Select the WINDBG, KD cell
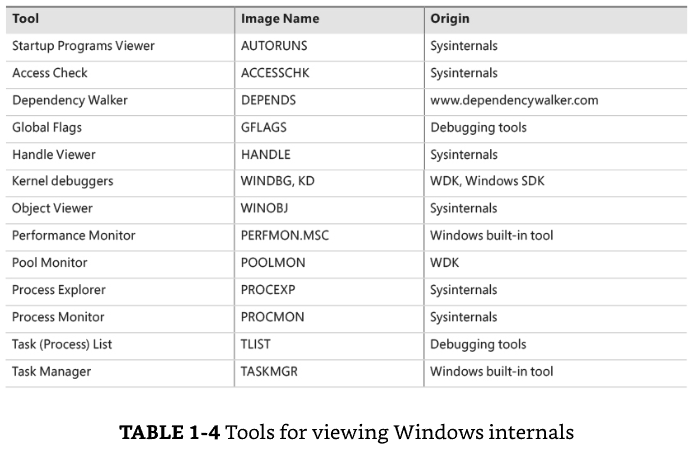692x457 pixels. (278, 181)
